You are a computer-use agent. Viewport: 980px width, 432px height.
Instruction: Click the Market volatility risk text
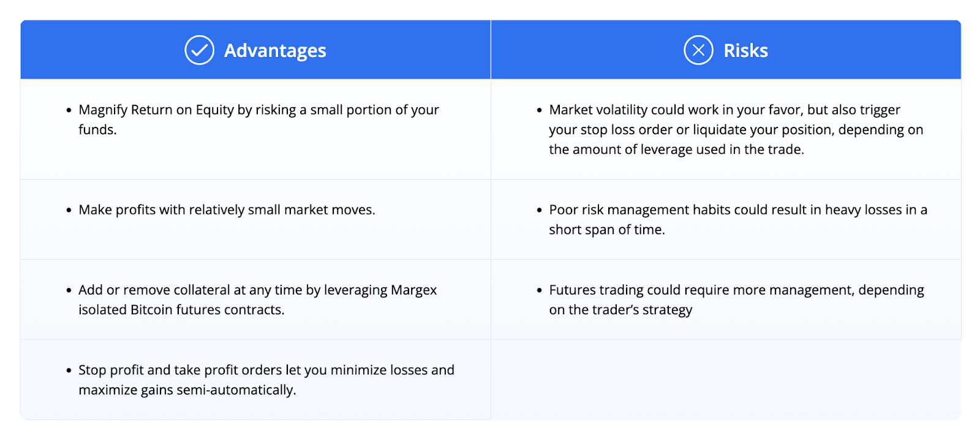click(x=736, y=129)
